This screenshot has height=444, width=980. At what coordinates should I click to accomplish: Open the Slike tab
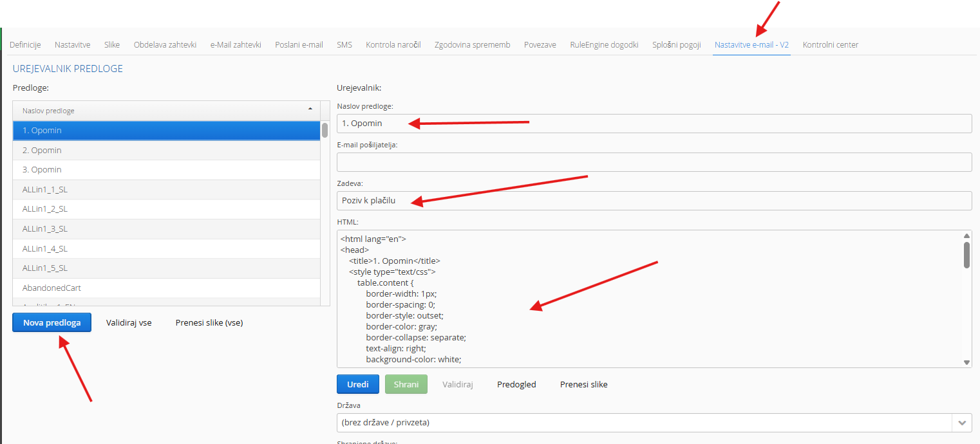pyautogui.click(x=112, y=44)
